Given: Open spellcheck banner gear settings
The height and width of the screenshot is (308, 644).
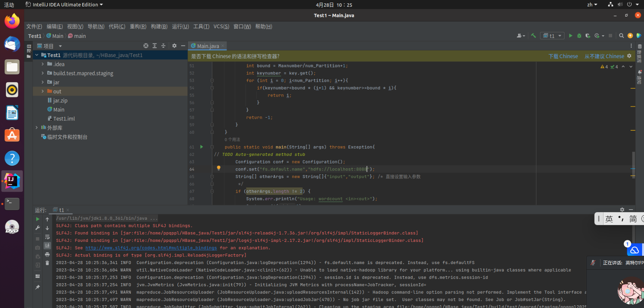Looking at the screenshot, I should [629, 56].
